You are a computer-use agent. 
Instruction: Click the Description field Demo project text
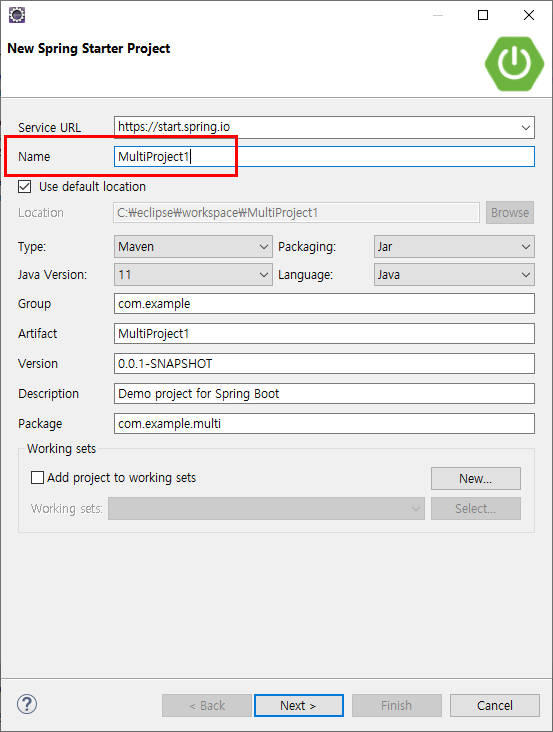[324, 394]
